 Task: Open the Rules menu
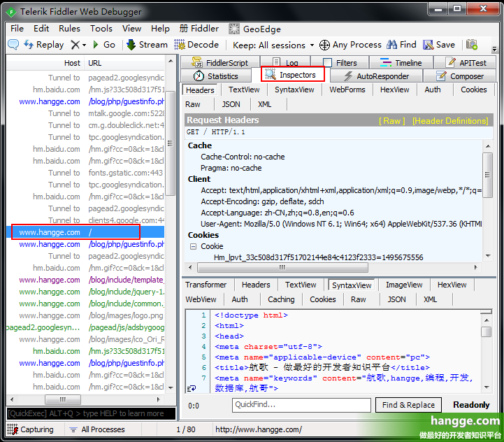coord(69,29)
